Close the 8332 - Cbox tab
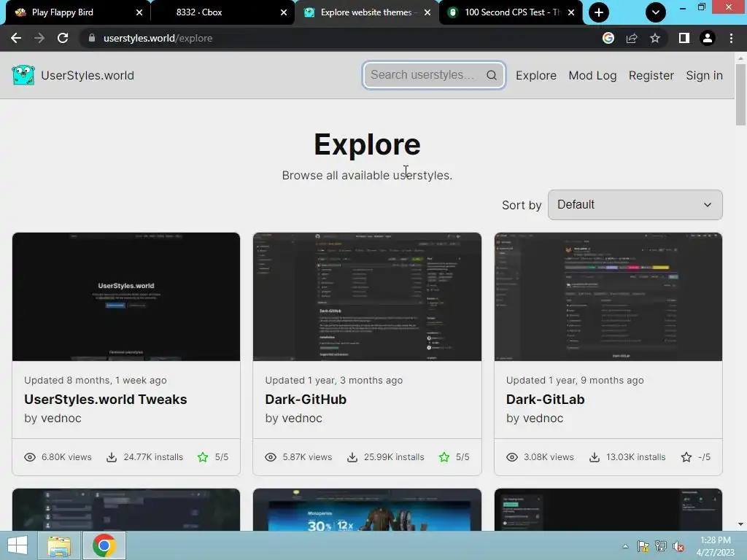The height and width of the screenshot is (560, 747). click(284, 12)
